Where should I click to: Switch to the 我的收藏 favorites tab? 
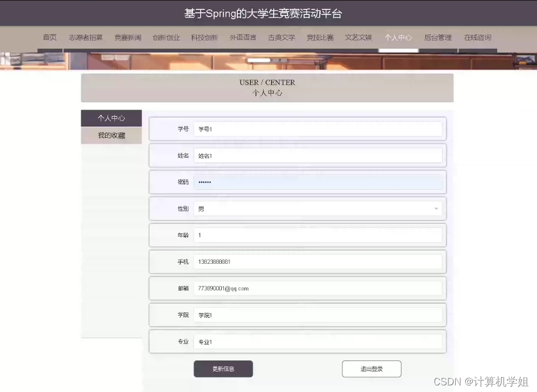coord(111,135)
